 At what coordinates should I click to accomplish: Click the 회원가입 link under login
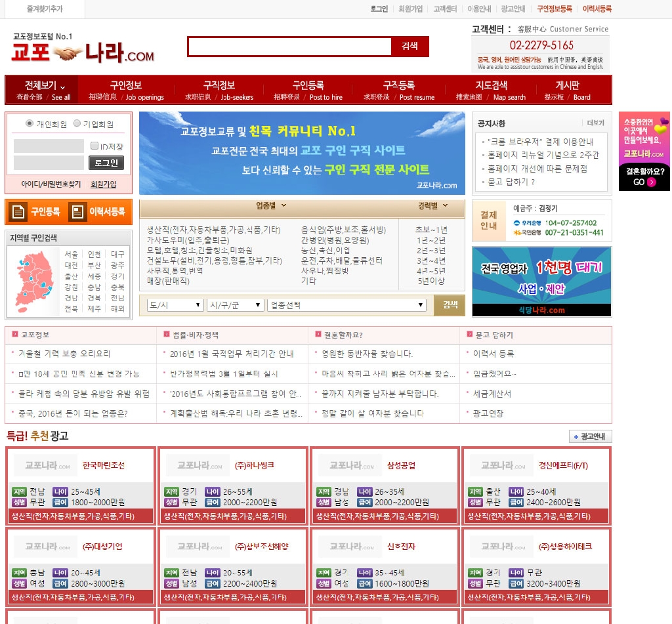pyautogui.click(x=103, y=184)
